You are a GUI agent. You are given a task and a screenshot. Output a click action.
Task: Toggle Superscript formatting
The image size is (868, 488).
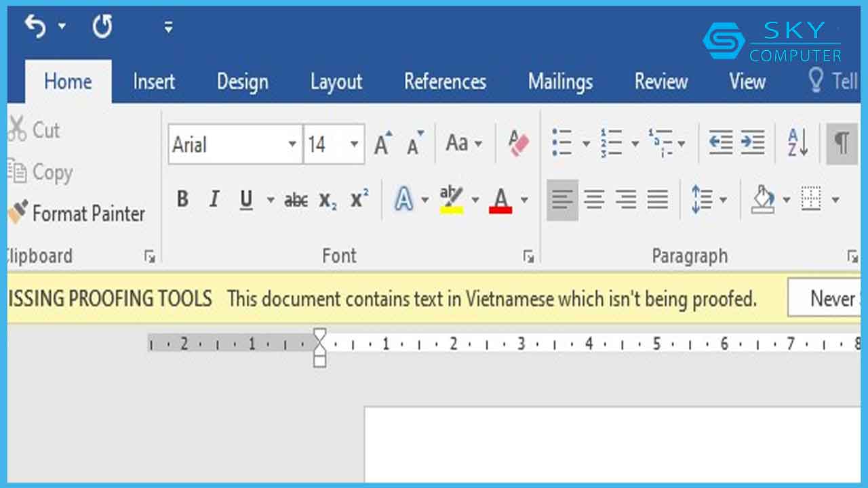[x=359, y=199]
